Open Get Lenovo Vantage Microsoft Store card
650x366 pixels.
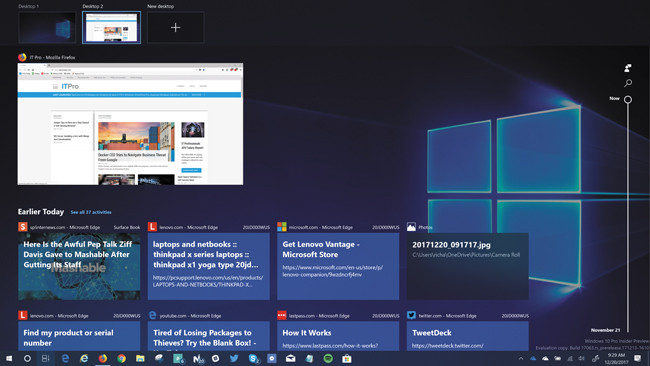tap(338, 266)
